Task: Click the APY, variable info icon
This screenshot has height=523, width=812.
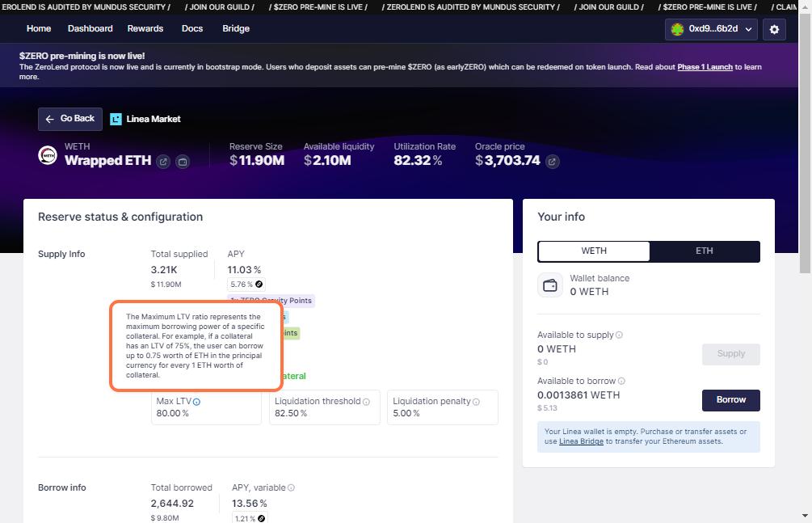Action: pos(292,488)
